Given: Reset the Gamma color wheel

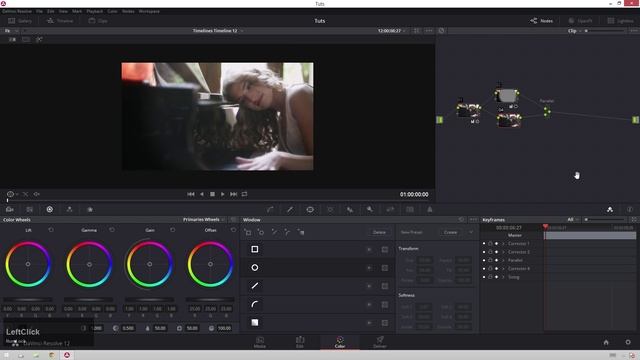Looking at the screenshot, I should point(112,230).
